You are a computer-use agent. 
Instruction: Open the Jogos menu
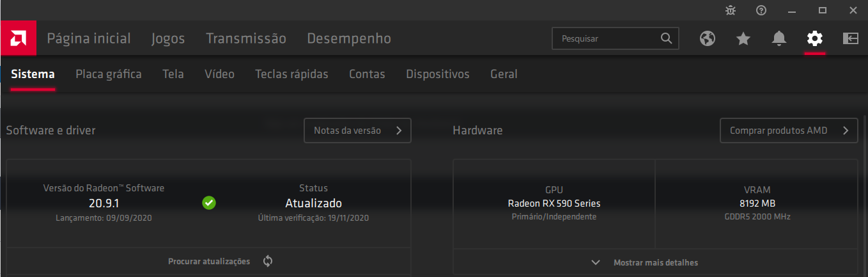(x=168, y=38)
